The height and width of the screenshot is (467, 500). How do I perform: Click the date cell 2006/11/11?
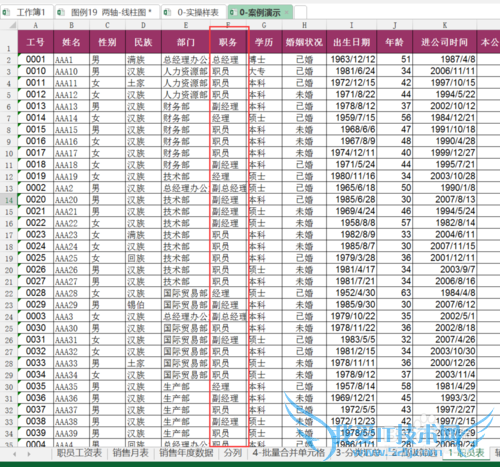(x=445, y=71)
